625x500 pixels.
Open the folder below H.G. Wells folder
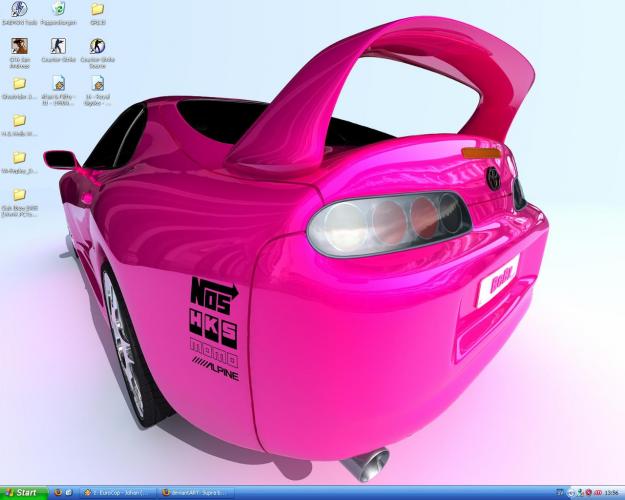click(x=19, y=158)
